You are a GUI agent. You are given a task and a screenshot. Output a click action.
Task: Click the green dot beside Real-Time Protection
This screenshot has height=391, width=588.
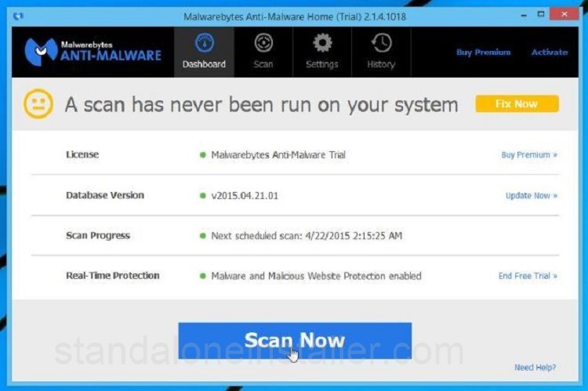[203, 276]
